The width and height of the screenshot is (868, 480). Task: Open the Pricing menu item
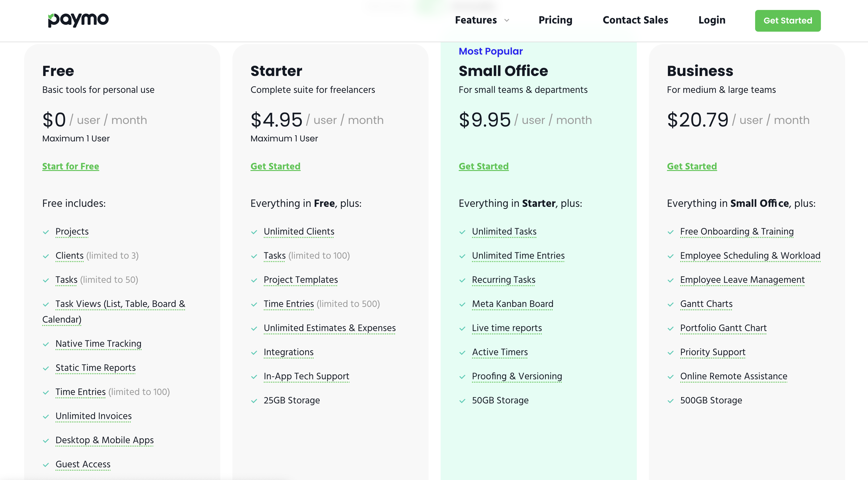[x=555, y=20]
